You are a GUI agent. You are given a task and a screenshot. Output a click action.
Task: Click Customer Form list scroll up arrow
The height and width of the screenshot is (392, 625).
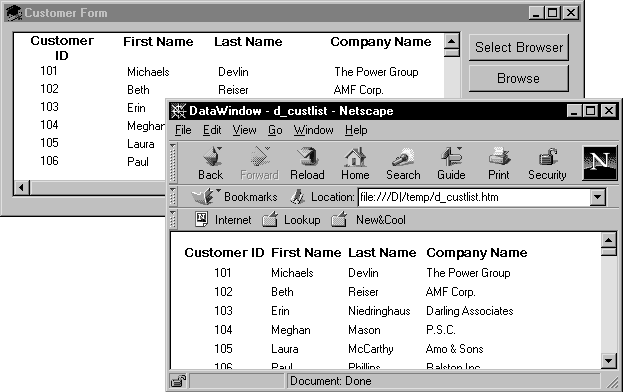coord(452,41)
